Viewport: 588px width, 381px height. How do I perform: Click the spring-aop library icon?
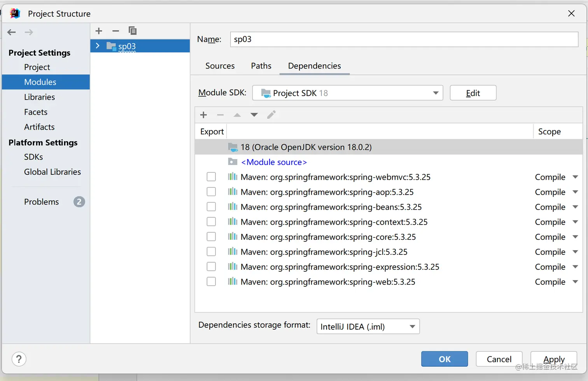[x=233, y=191]
